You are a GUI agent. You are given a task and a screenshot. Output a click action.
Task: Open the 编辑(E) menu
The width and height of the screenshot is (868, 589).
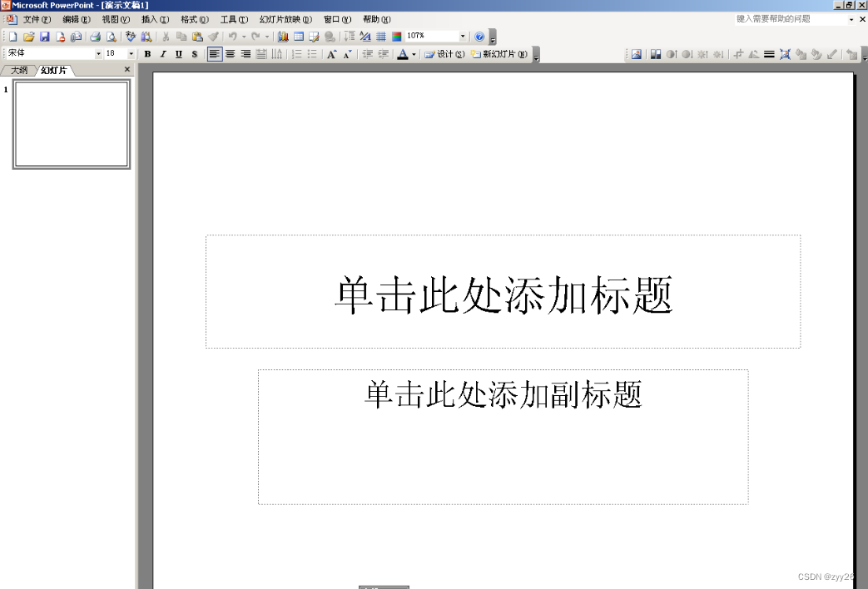77,19
